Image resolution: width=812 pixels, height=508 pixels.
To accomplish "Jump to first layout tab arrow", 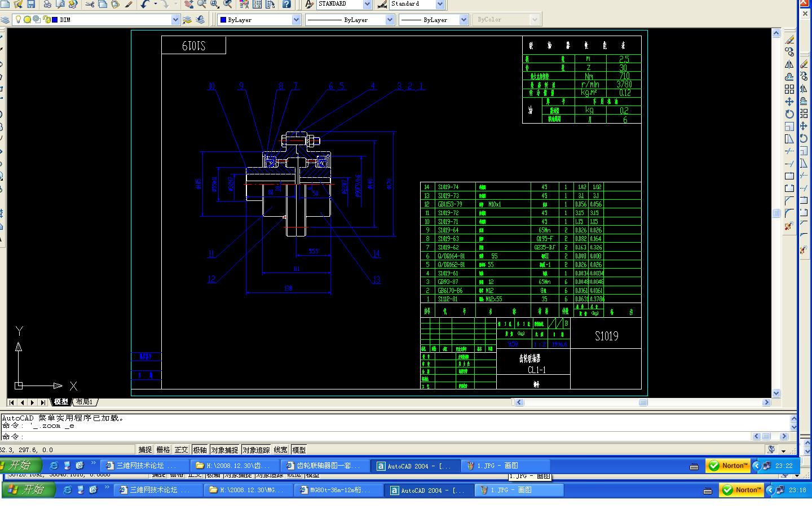I will pos(12,402).
